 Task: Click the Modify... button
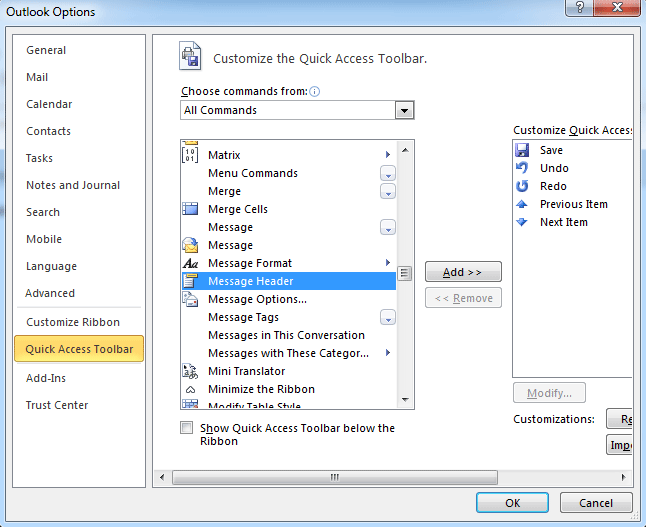549,393
